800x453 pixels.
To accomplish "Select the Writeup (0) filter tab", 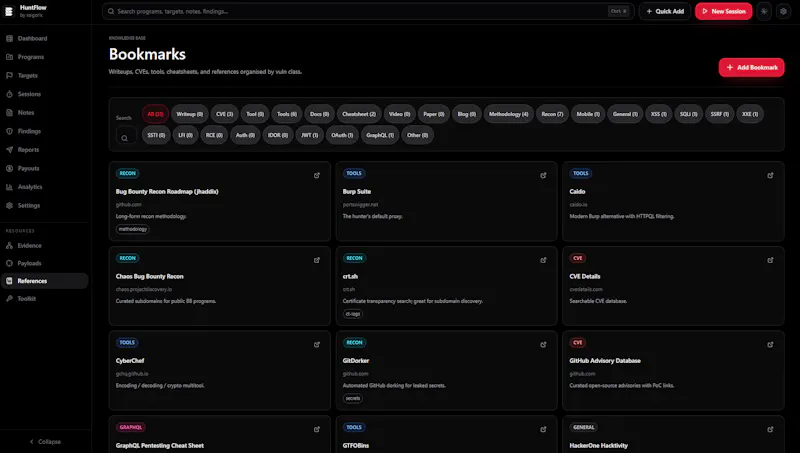I will coord(189,114).
